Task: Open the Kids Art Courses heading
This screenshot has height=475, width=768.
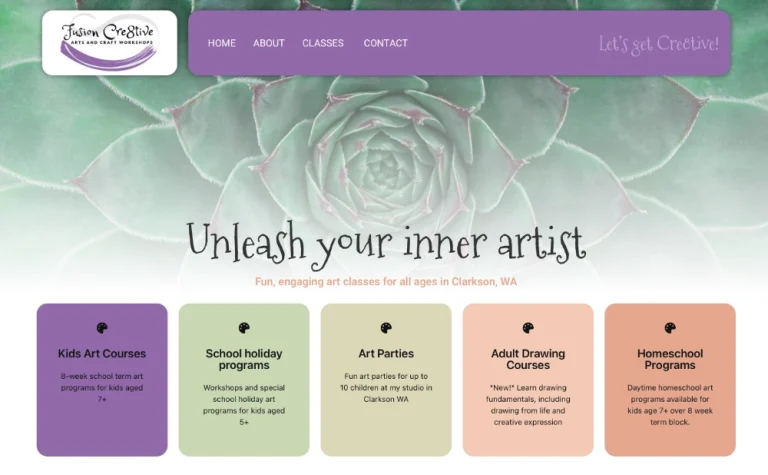Action: (102, 354)
